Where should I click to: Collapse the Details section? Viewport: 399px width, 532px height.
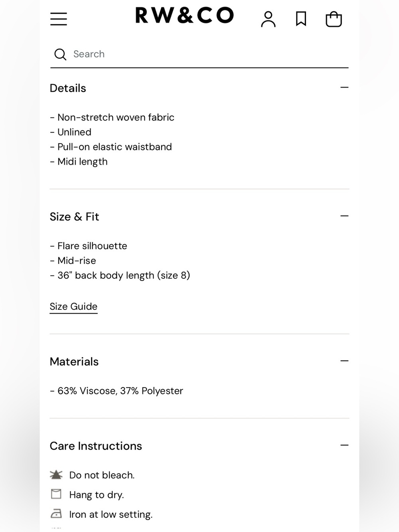coord(344,87)
